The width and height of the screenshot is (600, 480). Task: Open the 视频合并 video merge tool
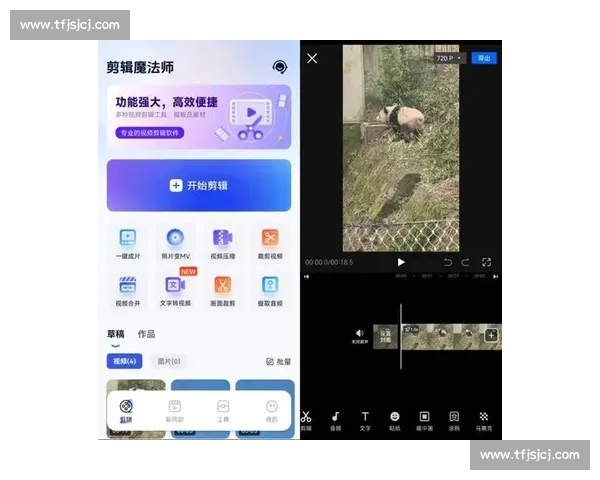[x=128, y=291]
